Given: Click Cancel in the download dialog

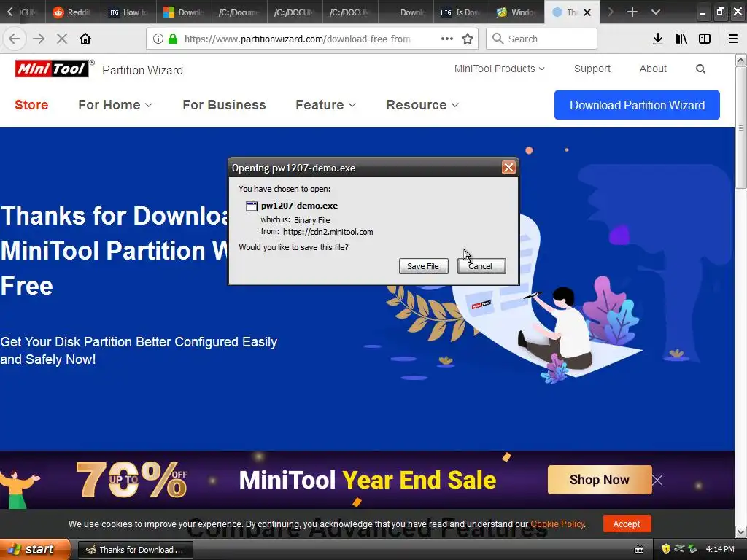Looking at the screenshot, I should click(x=481, y=265).
